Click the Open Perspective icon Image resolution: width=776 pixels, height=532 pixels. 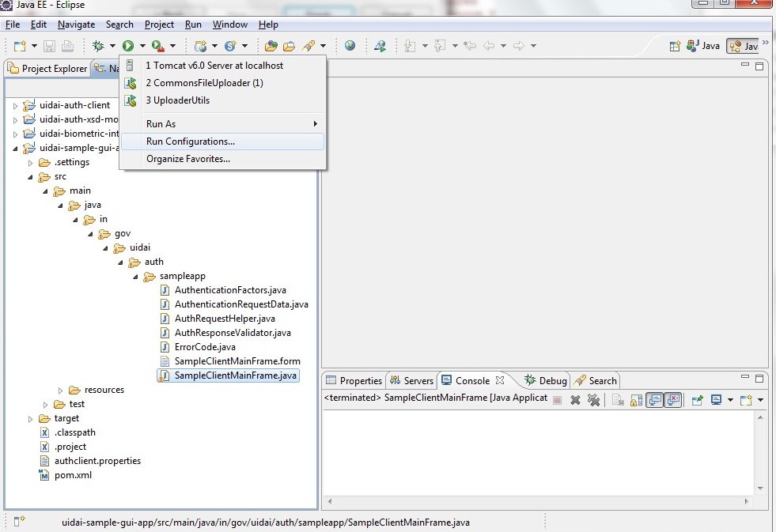[675, 46]
